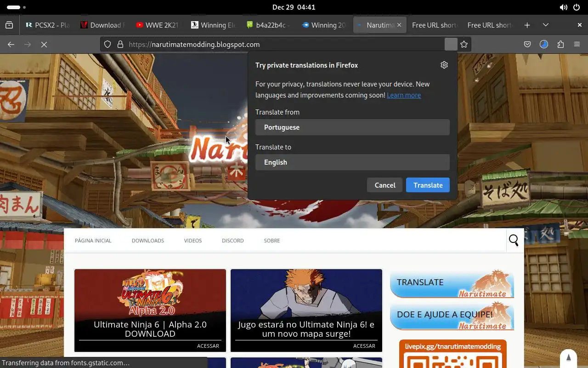Switch to the b4a22b4c tab
Screen dimensions: 588x368
pyautogui.click(x=268, y=25)
